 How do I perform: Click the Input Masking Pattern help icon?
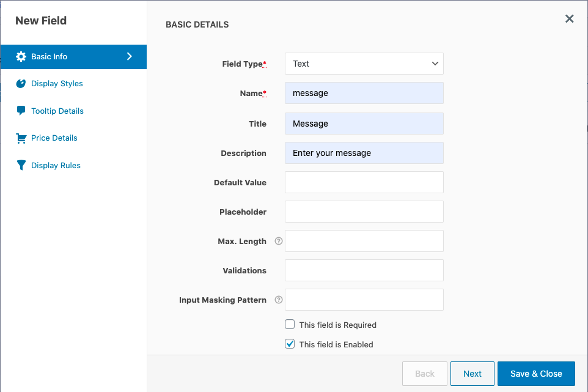(x=279, y=300)
